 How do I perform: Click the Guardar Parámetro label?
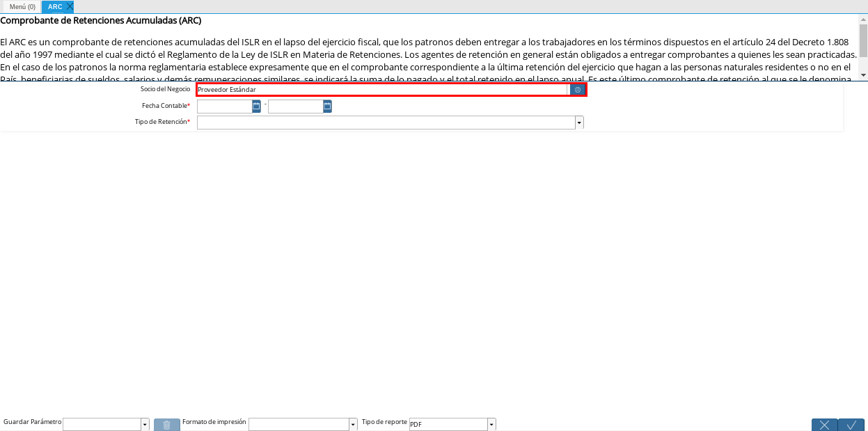click(x=32, y=423)
